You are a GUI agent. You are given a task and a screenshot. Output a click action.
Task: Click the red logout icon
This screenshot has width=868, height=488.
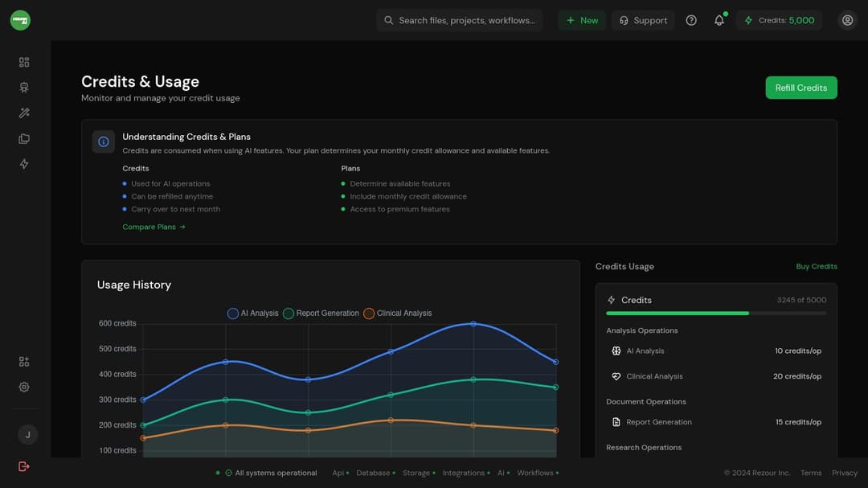(x=24, y=466)
